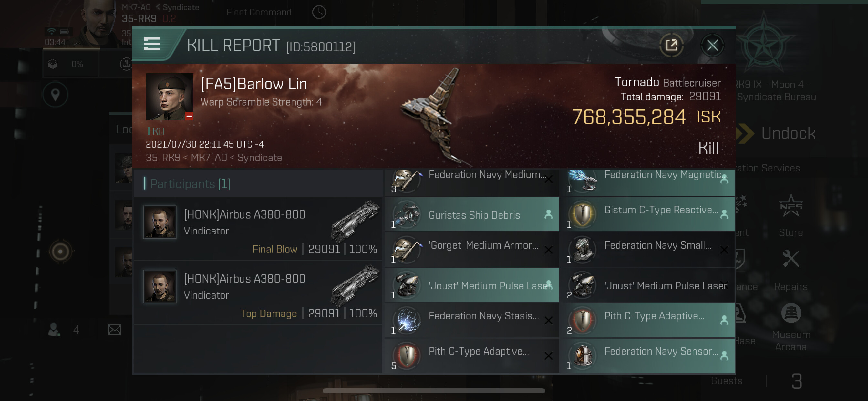
Task: Open Airbus A380-800 Final Blow participant entry
Action: [x=258, y=229]
